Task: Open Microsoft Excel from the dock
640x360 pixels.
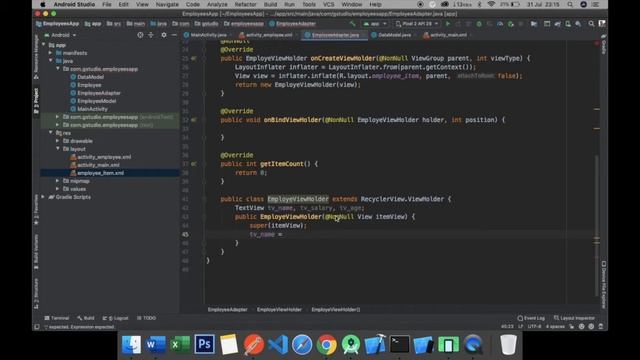Action: (180, 344)
